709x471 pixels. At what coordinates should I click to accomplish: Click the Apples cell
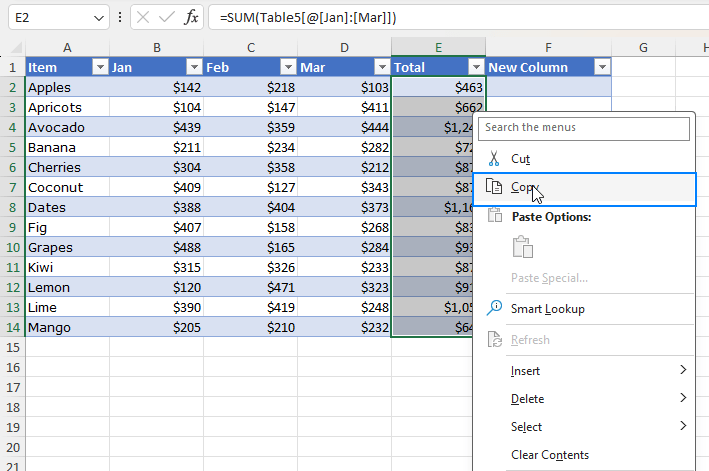(67, 87)
